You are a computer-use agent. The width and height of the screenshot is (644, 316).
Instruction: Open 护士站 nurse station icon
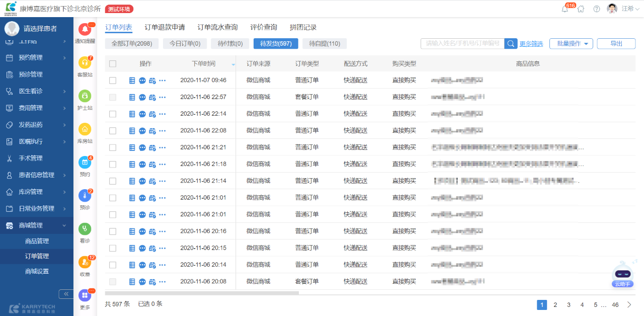(x=85, y=96)
